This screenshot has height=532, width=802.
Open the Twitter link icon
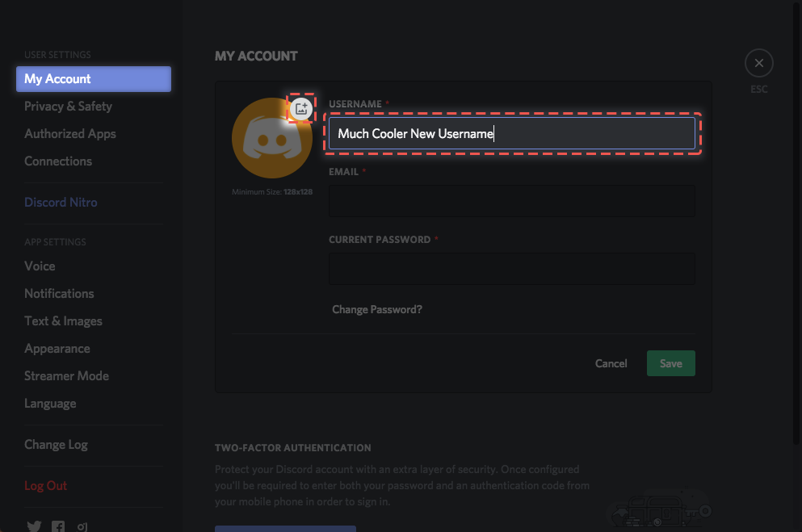click(34, 526)
